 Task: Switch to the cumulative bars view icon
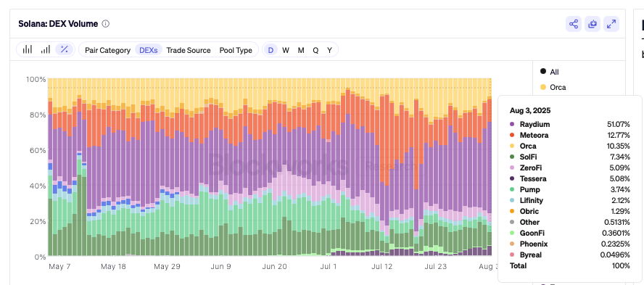coord(46,50)
